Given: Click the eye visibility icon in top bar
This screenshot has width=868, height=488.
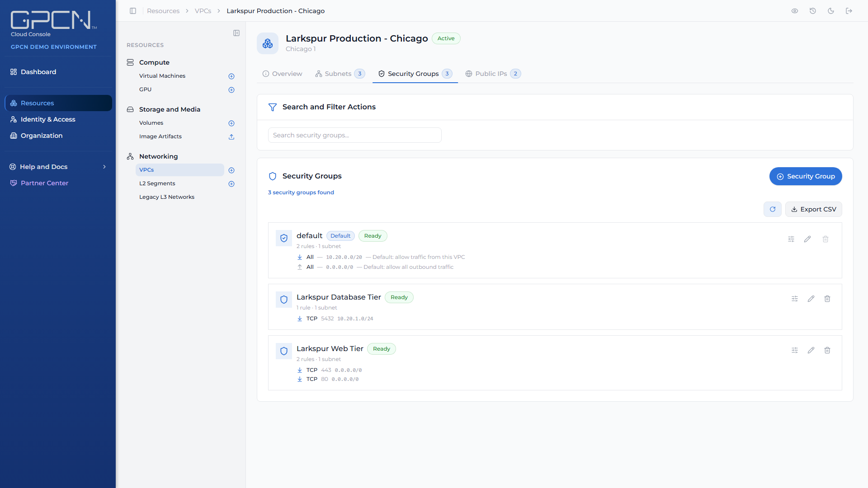Looking at the screenshot, I should (x=795, y=11).
